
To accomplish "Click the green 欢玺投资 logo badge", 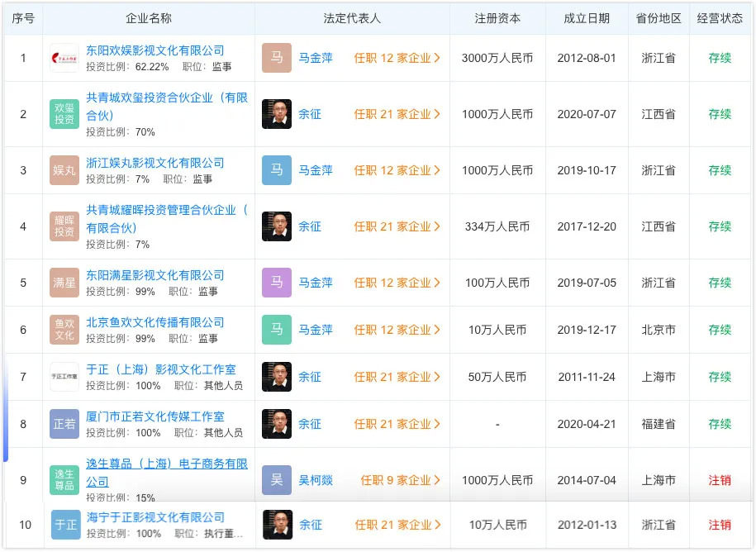I will [64, 114].
